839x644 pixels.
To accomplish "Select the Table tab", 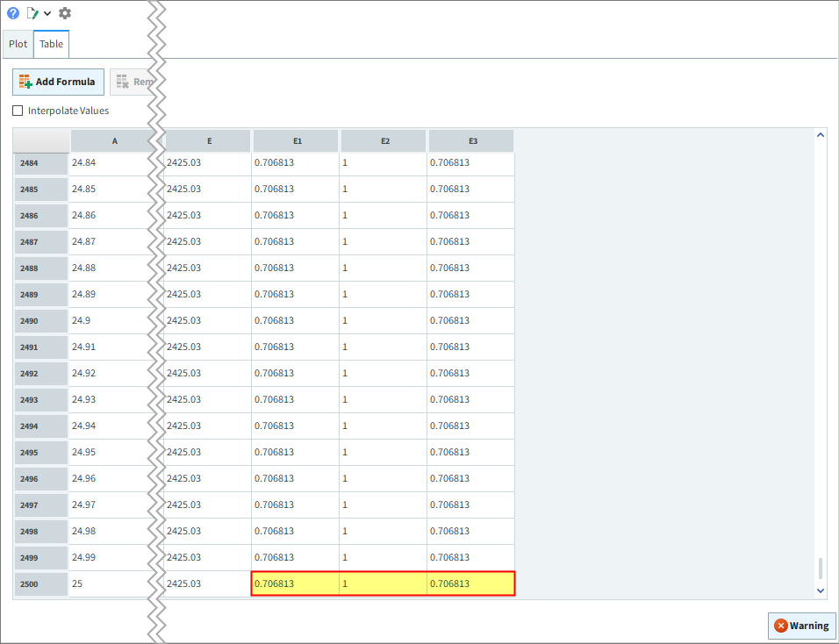I will pyautogui.click(x=52, y=44).
